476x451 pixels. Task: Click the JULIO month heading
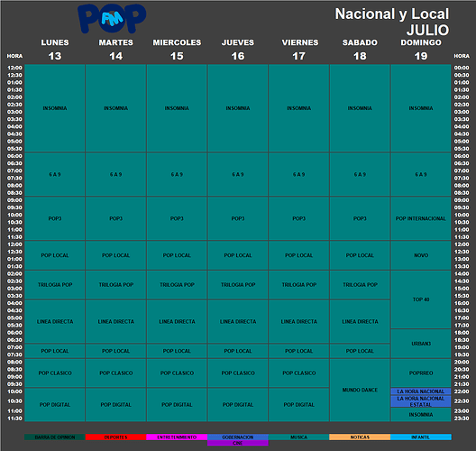pyautogui.click(x=427, y=30)
